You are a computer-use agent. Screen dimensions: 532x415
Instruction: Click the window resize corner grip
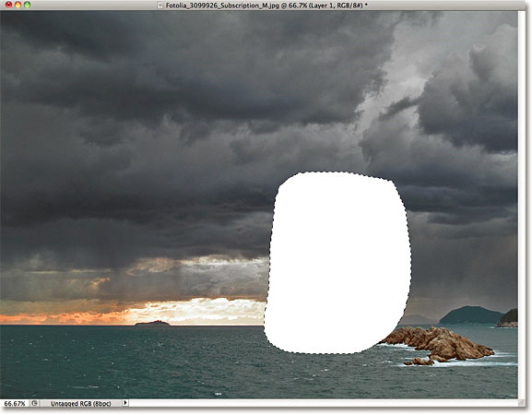click(x=522, y=403)
